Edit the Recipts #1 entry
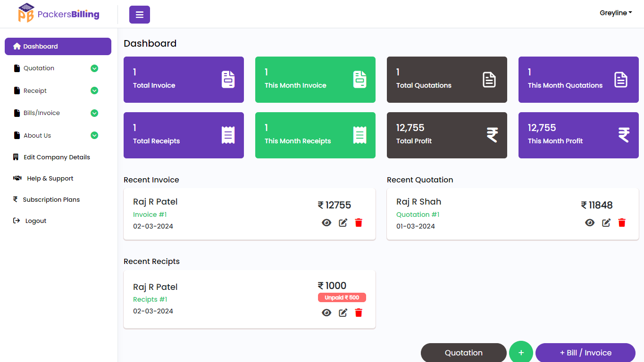Viewport: 644px width, 362px height. [x=343, y=313]
